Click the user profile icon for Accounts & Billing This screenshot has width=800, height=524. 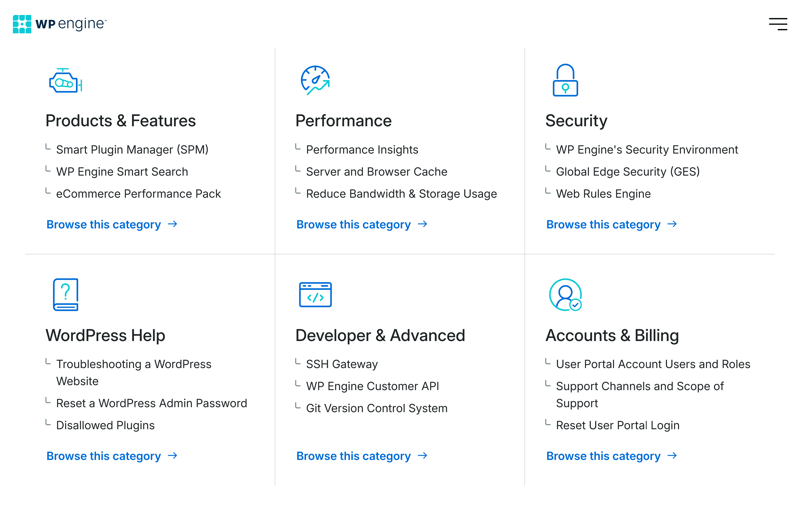pos(565,294)
